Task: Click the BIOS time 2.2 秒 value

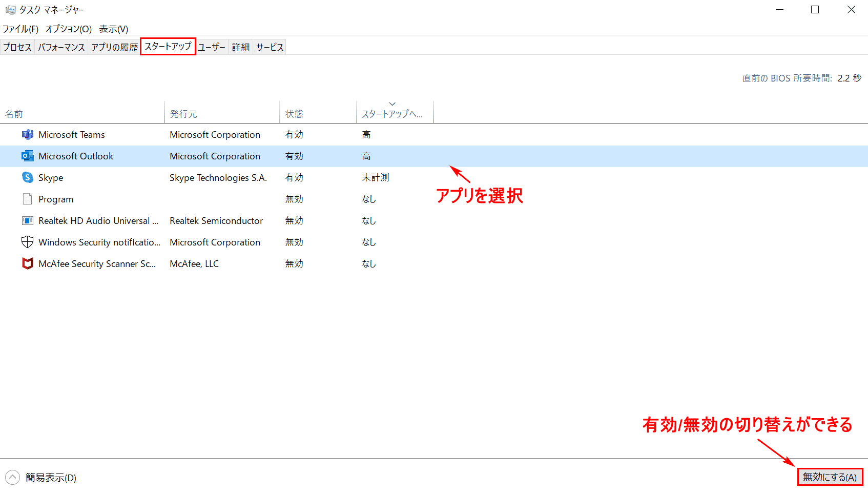Action: (x=850, y=78)
